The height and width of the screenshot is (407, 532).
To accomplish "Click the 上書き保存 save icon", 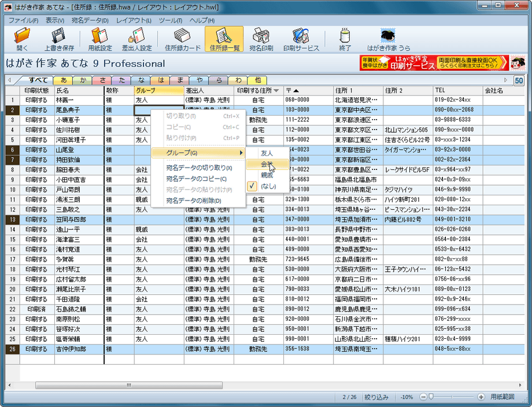I will 59,39.
